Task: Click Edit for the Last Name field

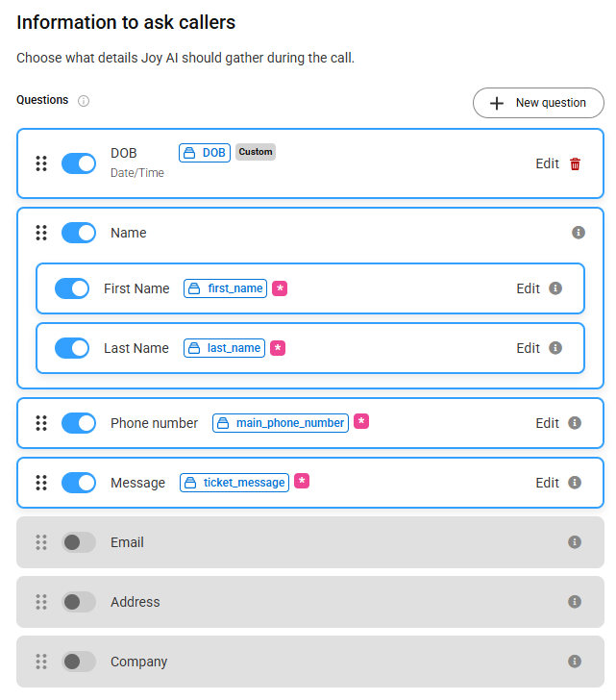Action: [528, 348]
